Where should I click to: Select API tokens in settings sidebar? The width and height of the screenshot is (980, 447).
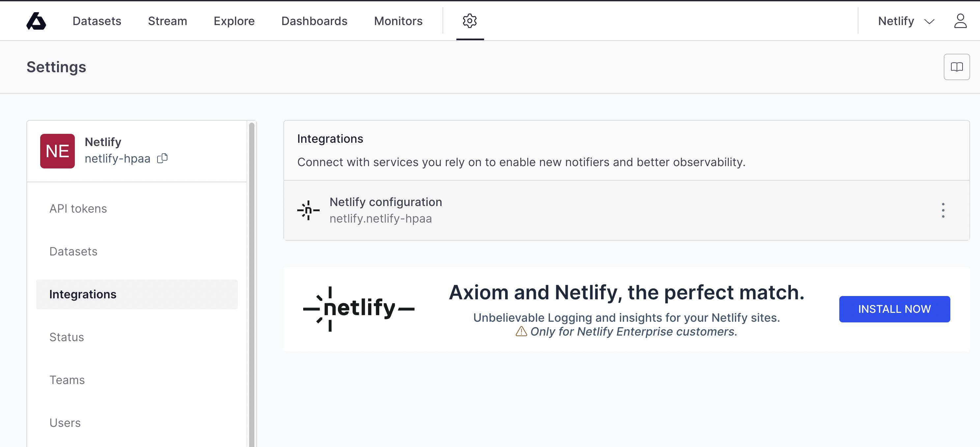click(78, 208)
